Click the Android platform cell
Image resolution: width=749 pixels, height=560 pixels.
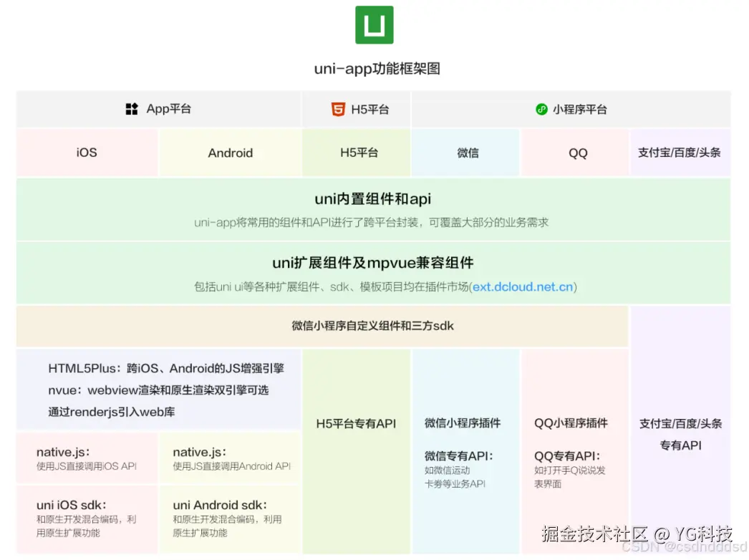click(x=231, y=153)
